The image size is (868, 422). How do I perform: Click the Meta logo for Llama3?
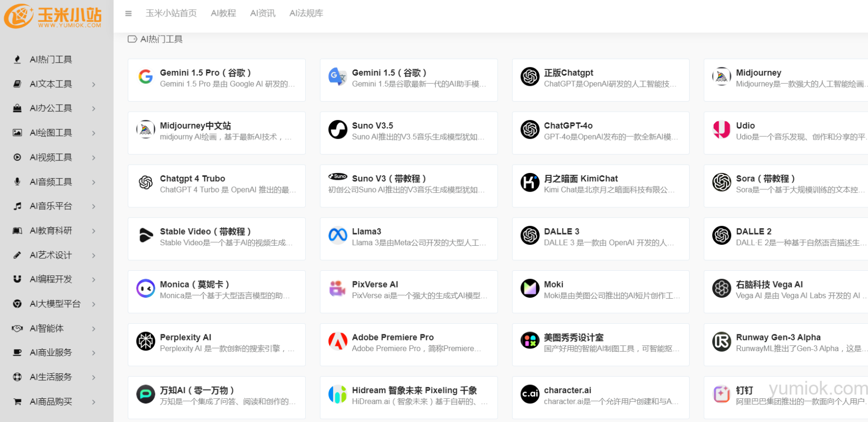pyautogui.click(x=338, y=235)
